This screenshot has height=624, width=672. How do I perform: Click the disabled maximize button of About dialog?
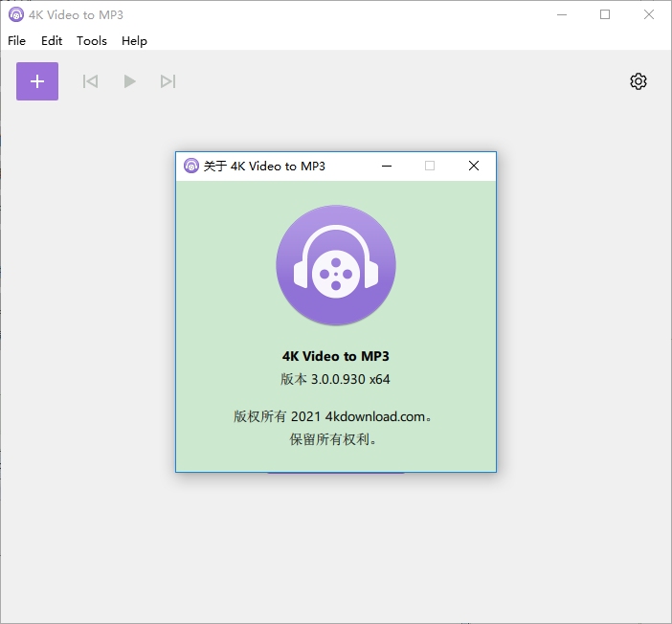pyautogui.click(x=430, y=166)
